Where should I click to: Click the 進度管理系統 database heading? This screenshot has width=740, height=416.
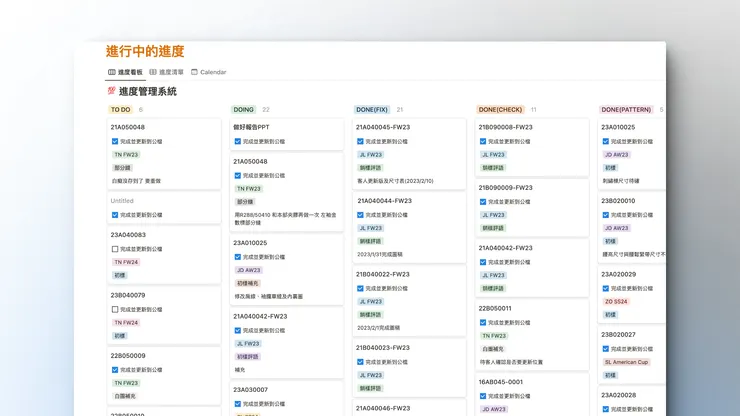click(148, 91)
